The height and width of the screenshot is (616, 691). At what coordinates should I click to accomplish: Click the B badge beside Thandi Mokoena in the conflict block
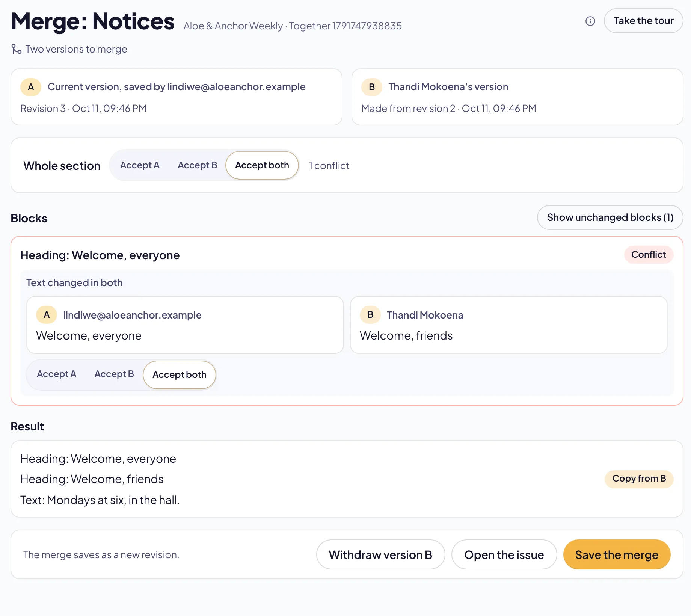coord(370,315)
